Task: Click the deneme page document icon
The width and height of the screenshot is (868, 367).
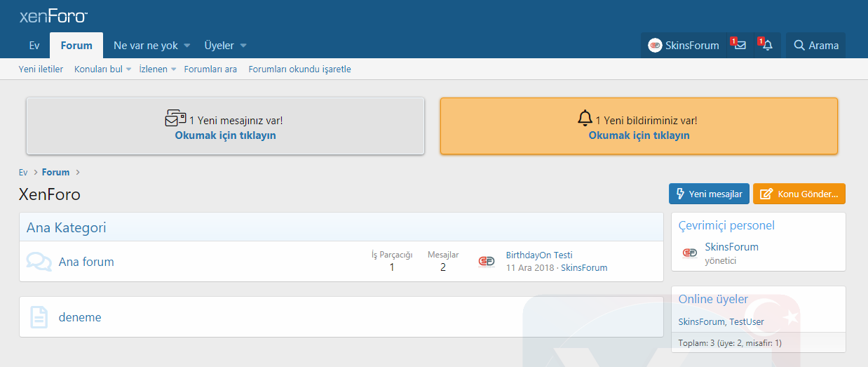Action: (39, 317)
